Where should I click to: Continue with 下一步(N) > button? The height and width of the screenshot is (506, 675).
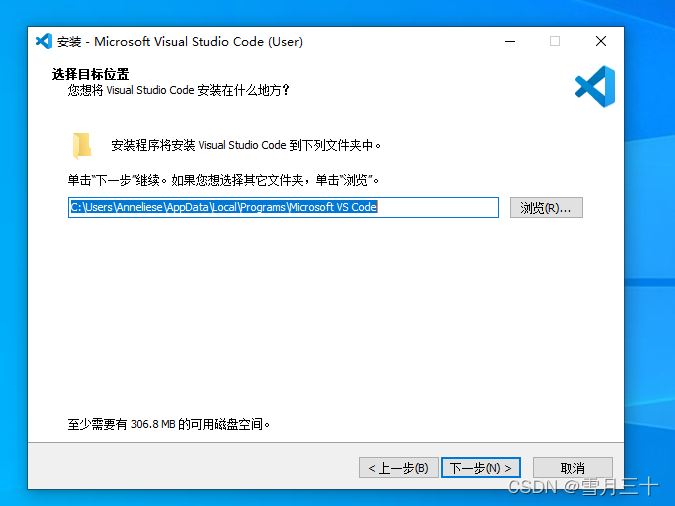(480, 468)
